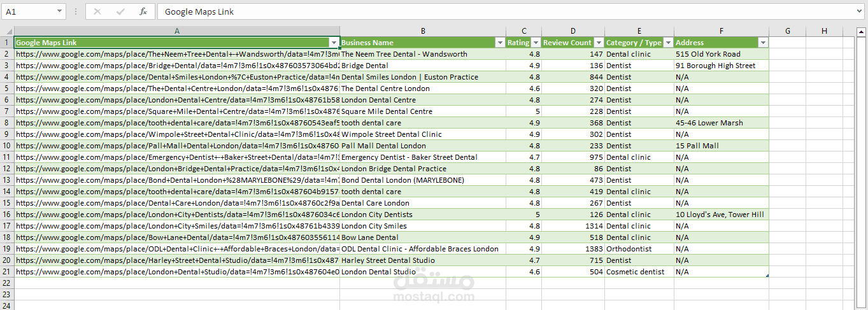The image size is (868, 310).
Task: Open the Insert Function fx icon
Action: (x=143, y=11)
